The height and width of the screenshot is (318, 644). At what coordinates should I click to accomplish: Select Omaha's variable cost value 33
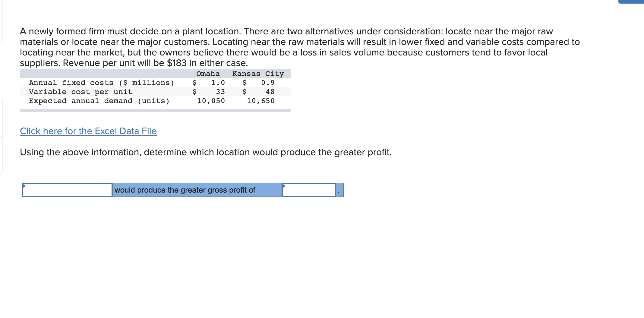(x=220, y=92)
